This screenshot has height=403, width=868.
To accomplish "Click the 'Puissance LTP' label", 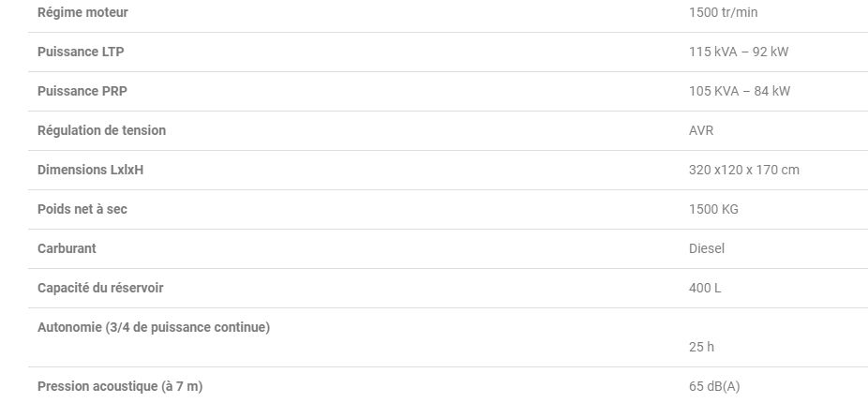I will tap(81, 52).
